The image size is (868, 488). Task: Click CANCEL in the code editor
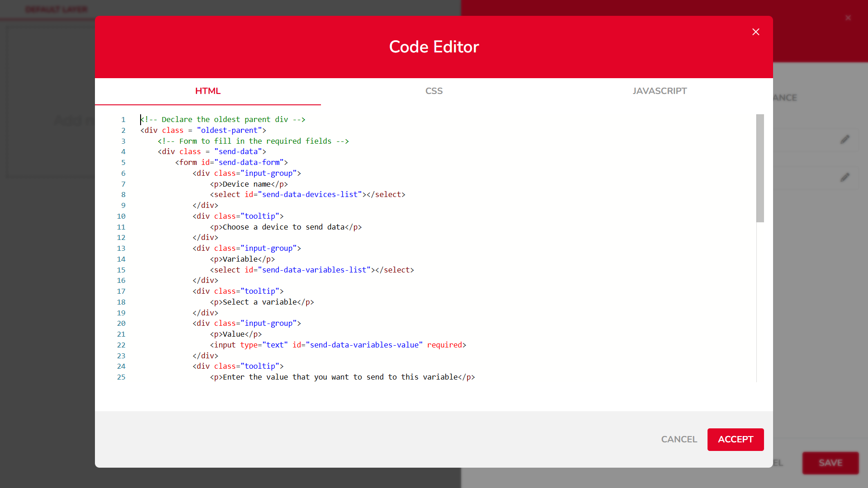click(679, 439)
